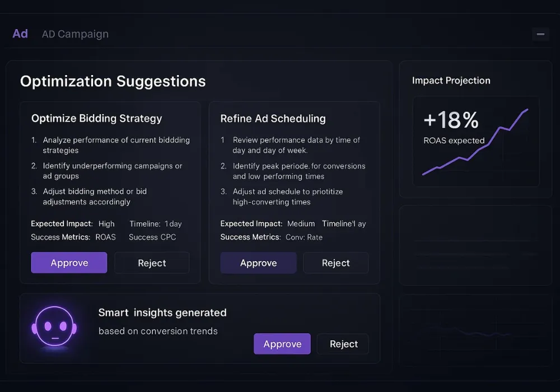
Task: Reject the smart insights suggestion
Action: (x=343, y=344)
